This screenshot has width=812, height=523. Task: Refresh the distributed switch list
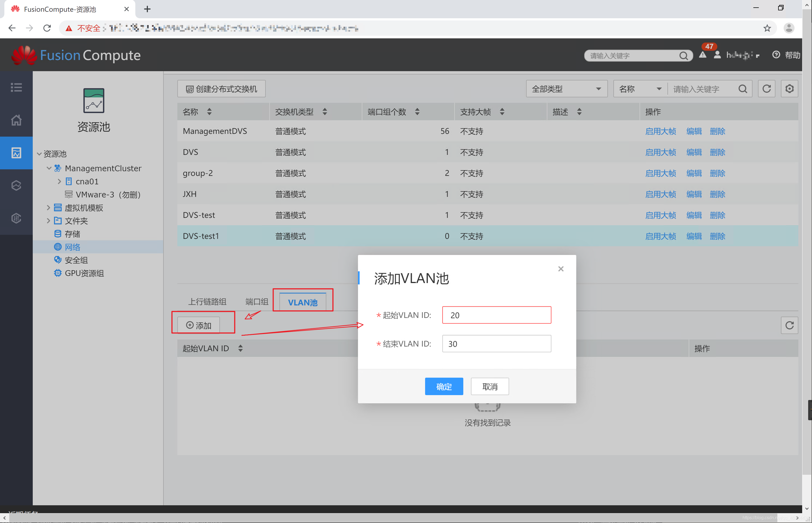point(766,89)
